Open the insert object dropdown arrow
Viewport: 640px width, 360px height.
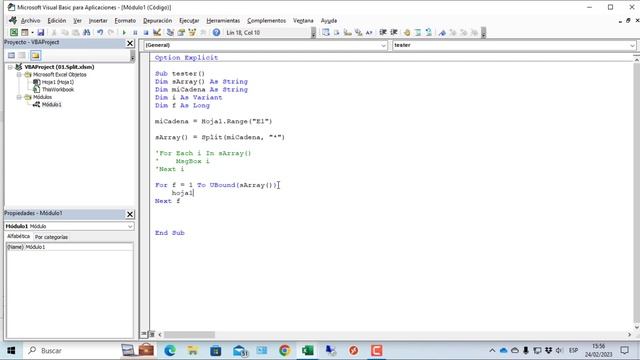(32, 32)
